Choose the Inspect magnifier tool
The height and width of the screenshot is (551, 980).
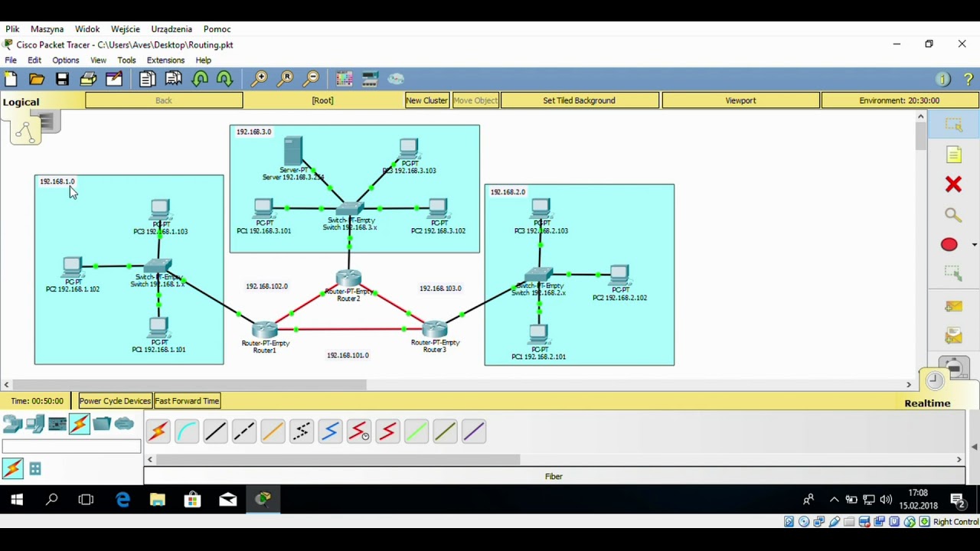[x=953, y=215]
